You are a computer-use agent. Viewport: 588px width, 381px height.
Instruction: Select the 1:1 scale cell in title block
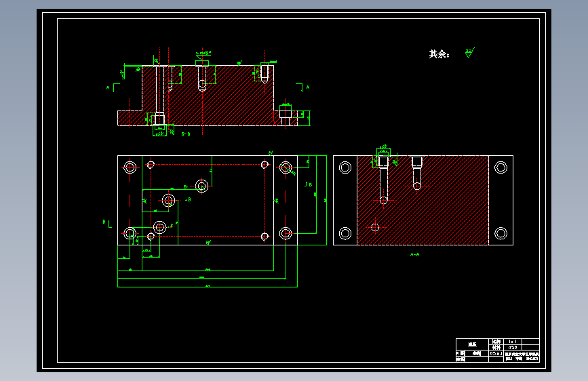pyautogui.click(x=513, y=341)
